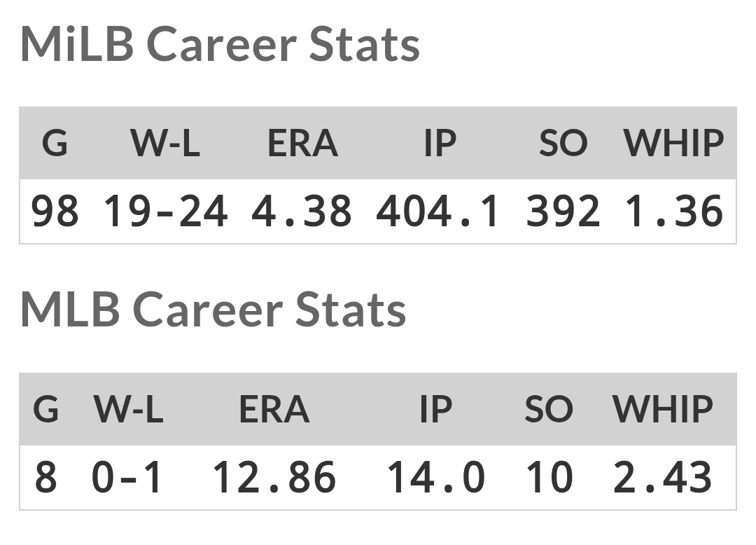
Task: Click the 2.43 WHIP value
Action: (x=662, y=477)
